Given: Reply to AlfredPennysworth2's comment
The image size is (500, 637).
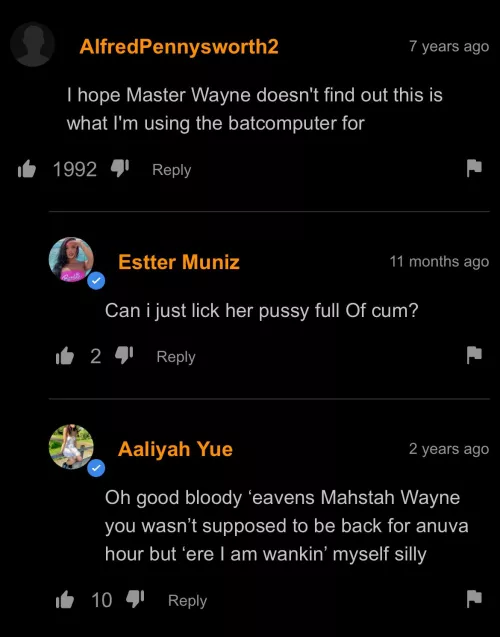Looking at the screenshot, I should pyautogui.click(x=171, y=170).
